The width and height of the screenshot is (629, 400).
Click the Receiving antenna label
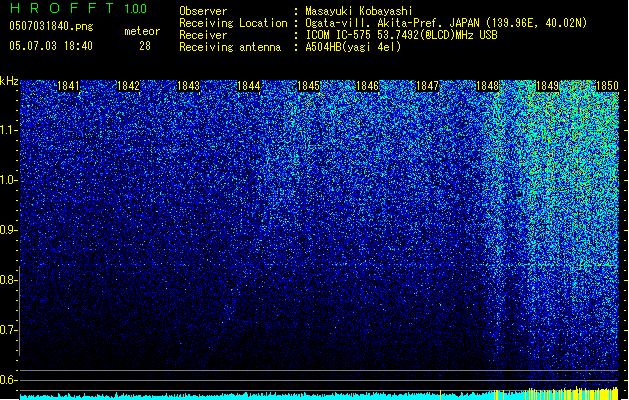pyautogui.click(x=230, y=47)
